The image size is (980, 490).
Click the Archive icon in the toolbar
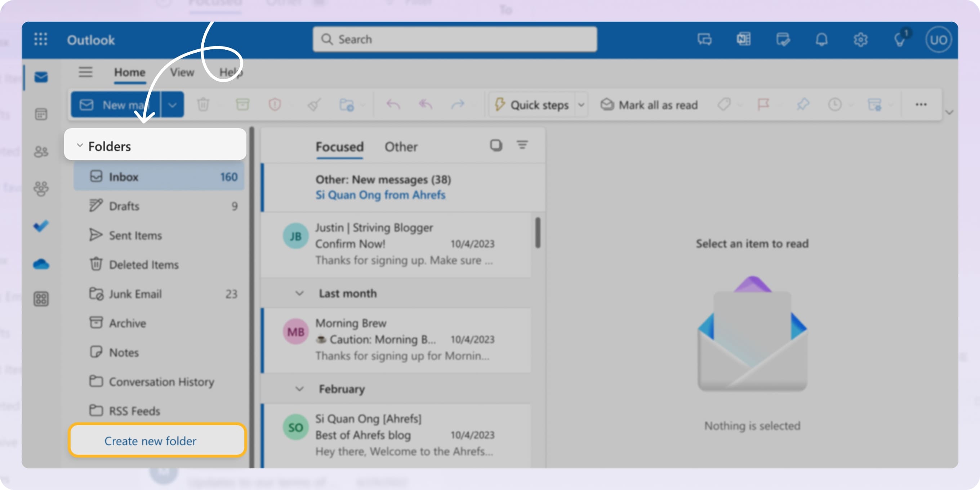[244, 104]
